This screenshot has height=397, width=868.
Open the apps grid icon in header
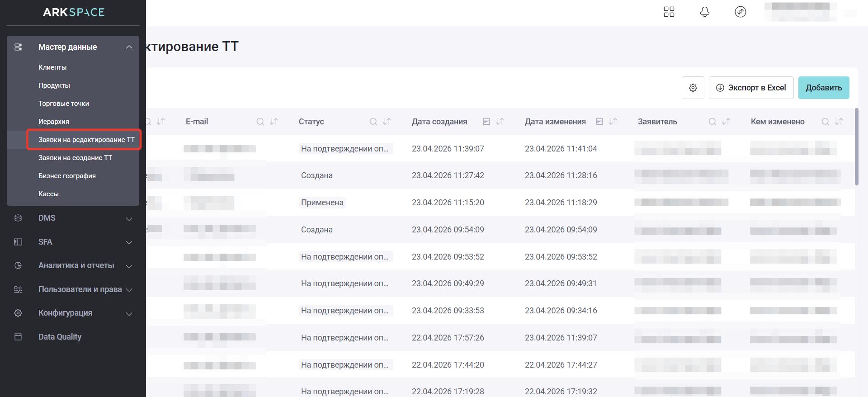[x=669, y=12]
